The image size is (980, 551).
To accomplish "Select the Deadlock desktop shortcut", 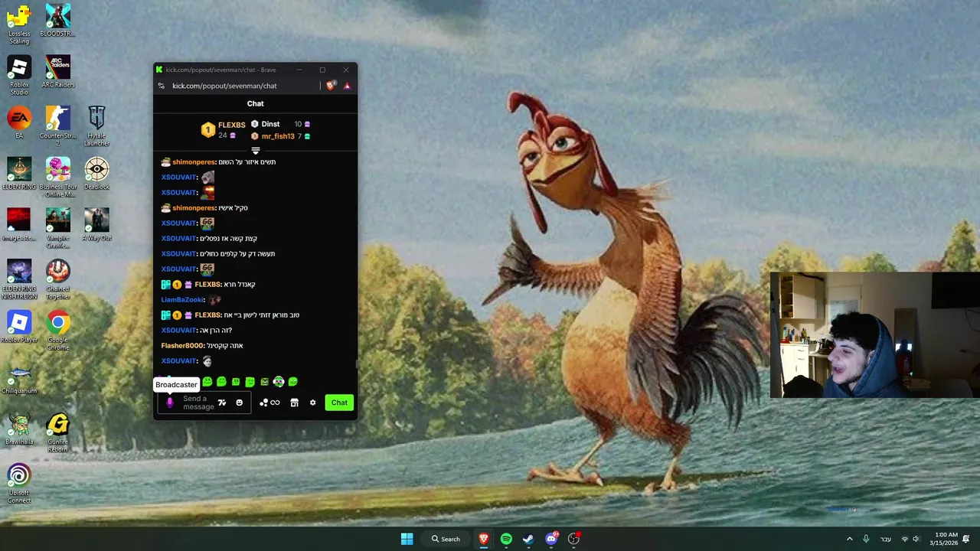I will (96, 174).
